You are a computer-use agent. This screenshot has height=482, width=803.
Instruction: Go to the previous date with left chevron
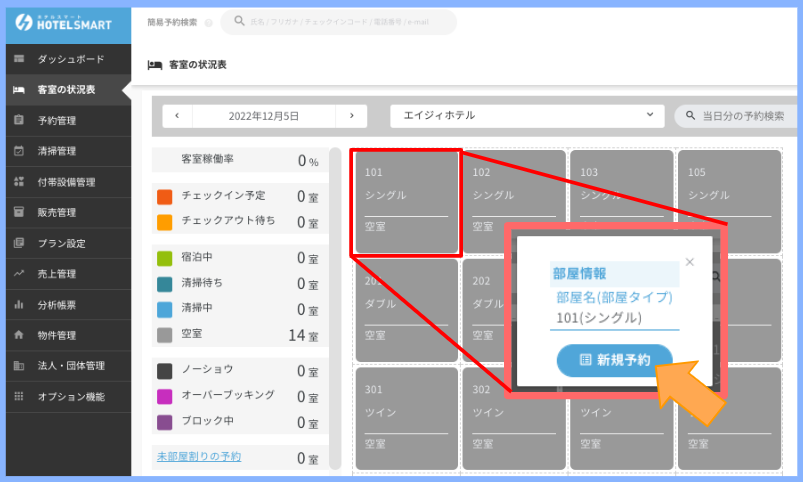click(x=177, y=116)
